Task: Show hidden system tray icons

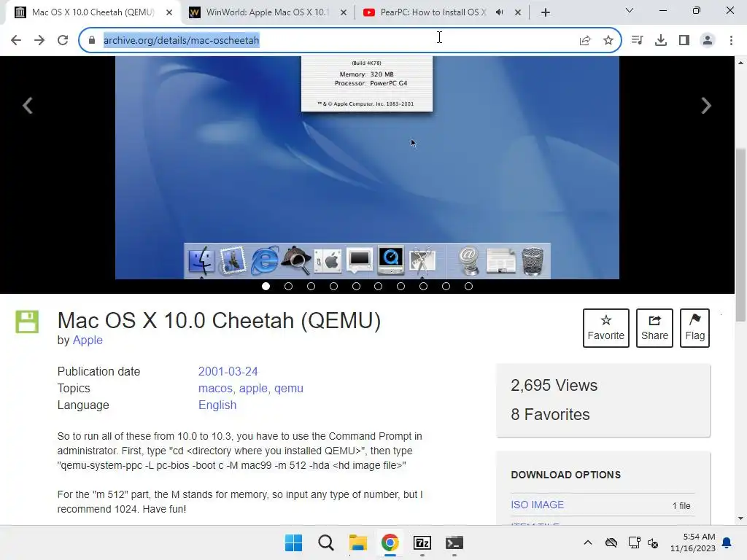Action: click(588, 542)
